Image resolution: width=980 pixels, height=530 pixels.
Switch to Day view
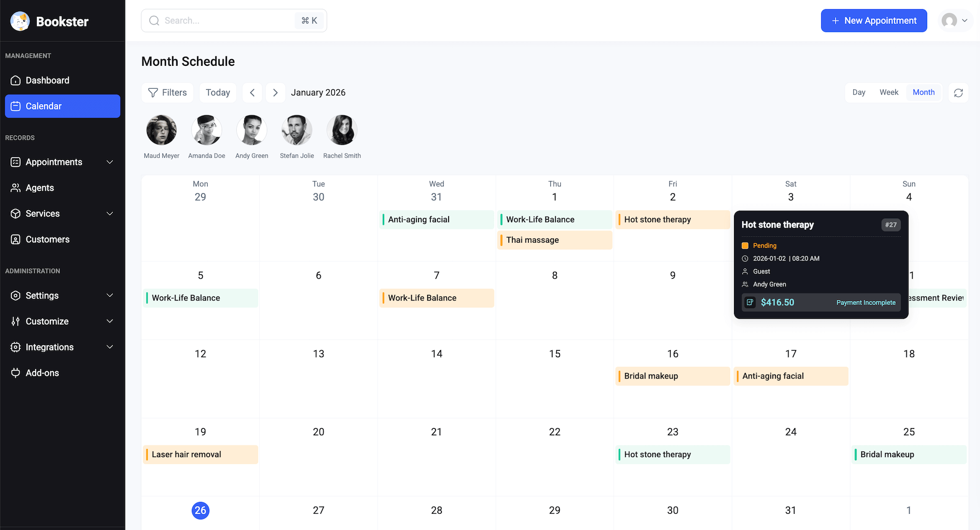click(x=859, y=92)
